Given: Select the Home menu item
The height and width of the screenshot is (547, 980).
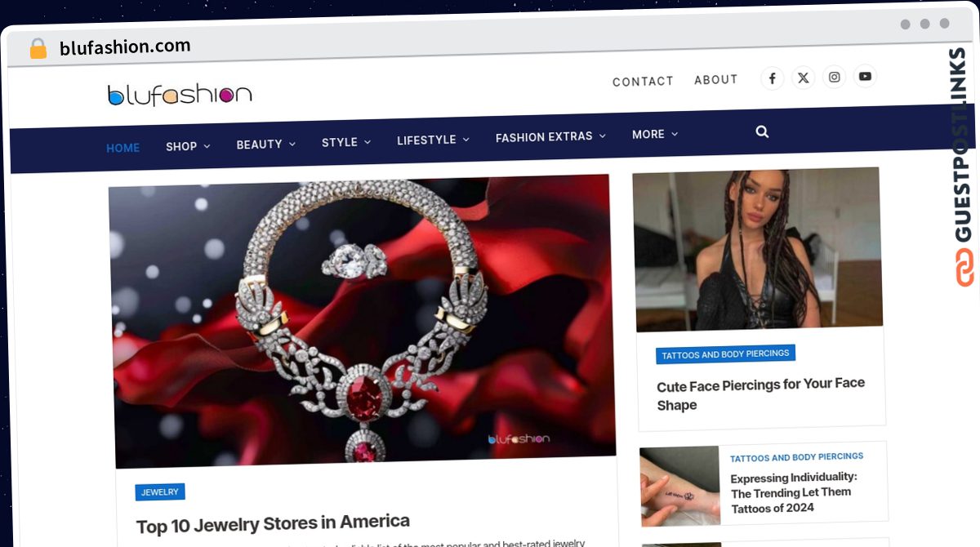Looking at the screenshot, I should click(x=123, y=148).
